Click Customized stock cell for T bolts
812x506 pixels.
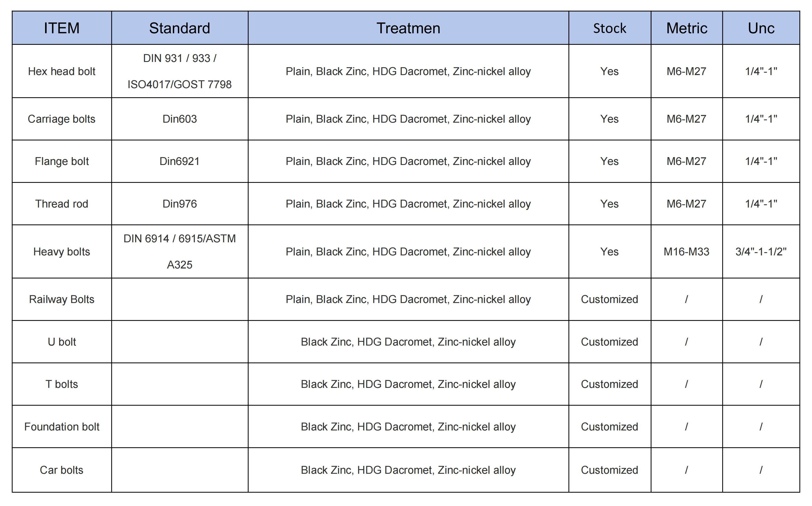coord(609,384)
